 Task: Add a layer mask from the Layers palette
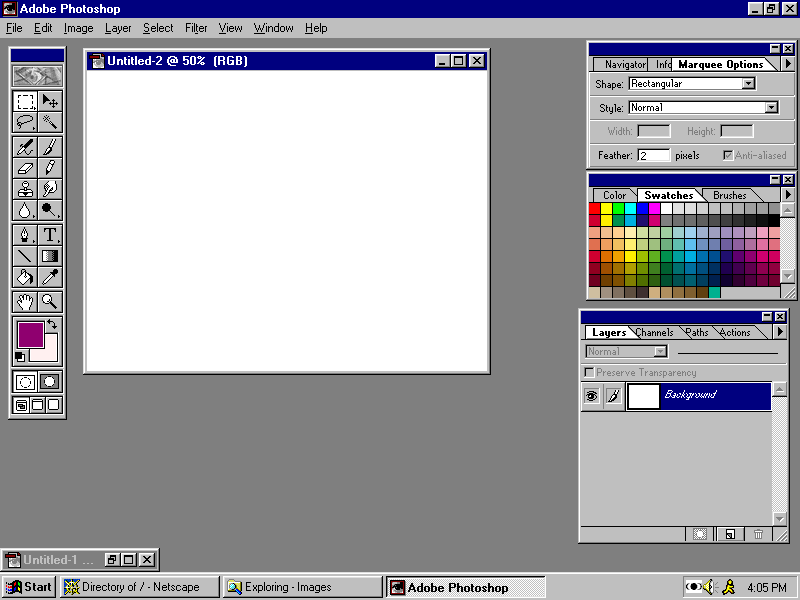pos(699,534)
